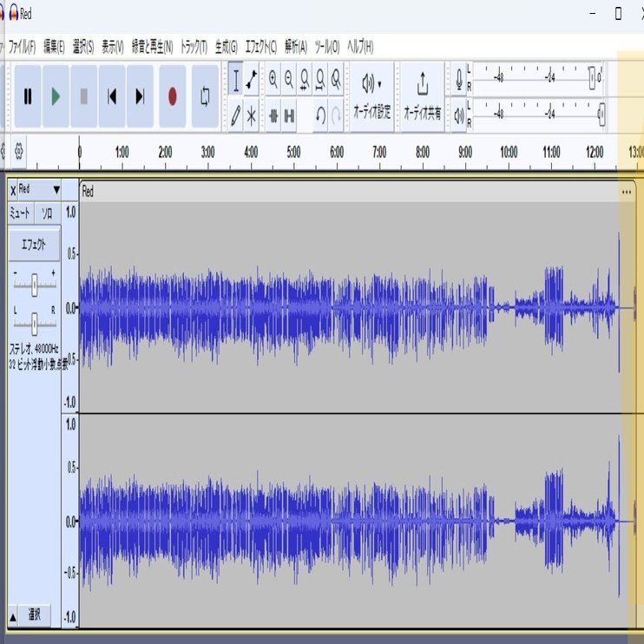Screen dimensions: 644x644
Task: Open the 選択(S) menu
Action: click(x=83, y=47)
